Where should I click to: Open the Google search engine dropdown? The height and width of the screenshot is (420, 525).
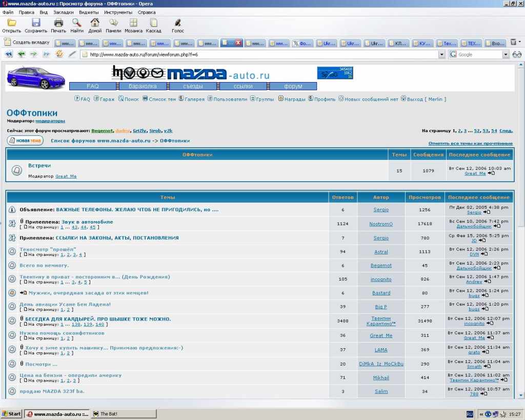(506, 54)
